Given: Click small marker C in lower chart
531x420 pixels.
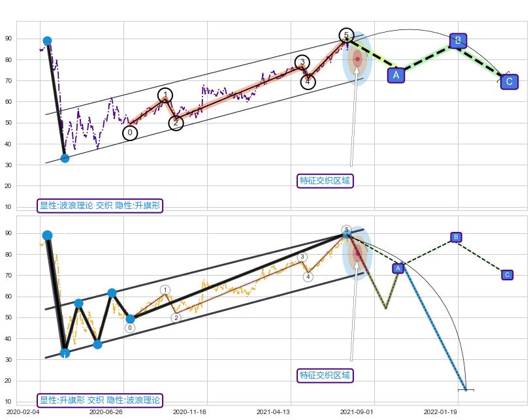Looking at the screenshot, I should pyautogui.click(x=507, y=275).
